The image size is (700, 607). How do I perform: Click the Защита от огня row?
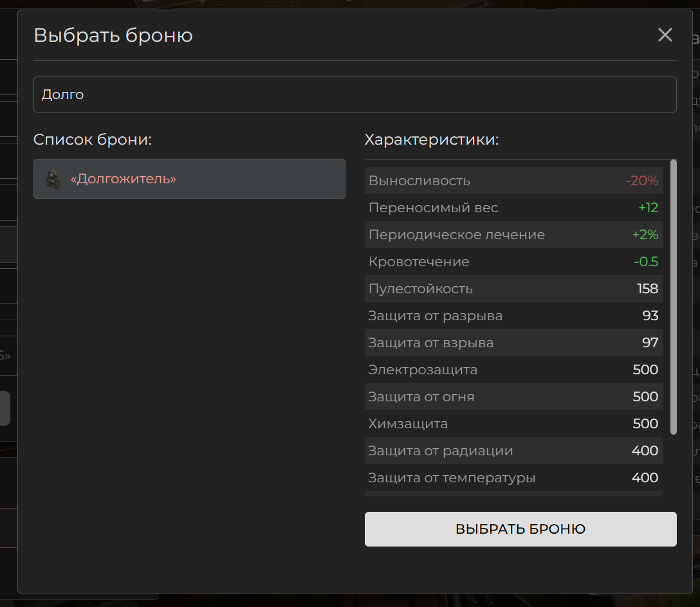coord(513,397)
